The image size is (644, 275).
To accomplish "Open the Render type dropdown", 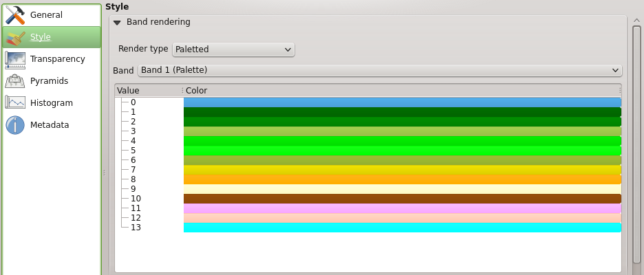I will (x=233, y=49).
